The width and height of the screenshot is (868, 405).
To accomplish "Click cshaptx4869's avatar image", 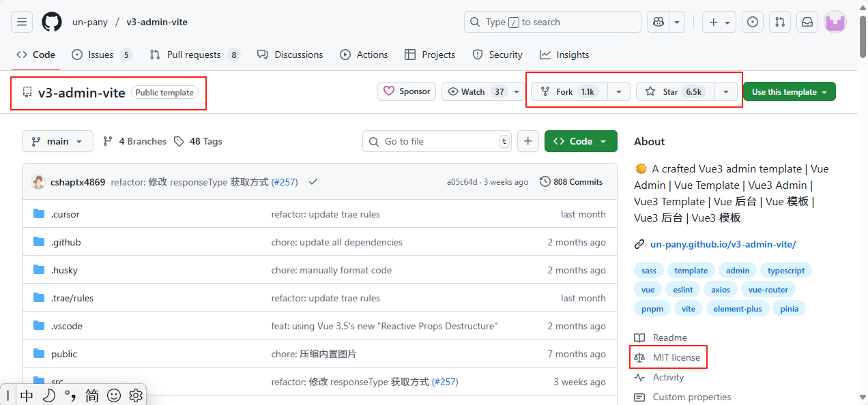I will pos(38,182).
